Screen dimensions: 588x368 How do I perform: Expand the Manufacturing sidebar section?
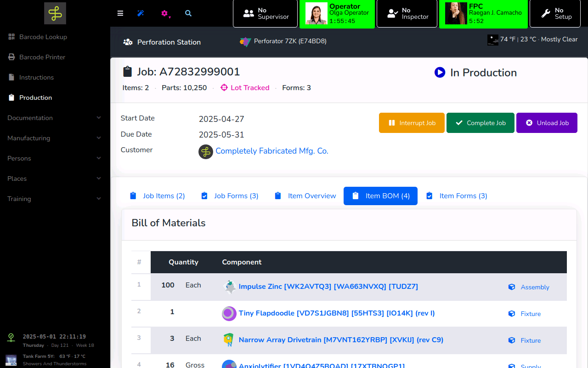[54, 138]
